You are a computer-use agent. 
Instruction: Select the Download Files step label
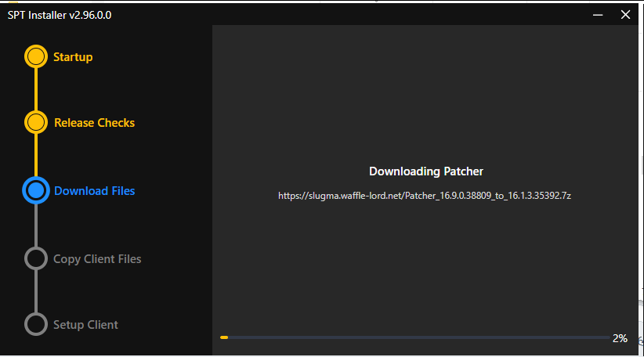tap(95, 191)
